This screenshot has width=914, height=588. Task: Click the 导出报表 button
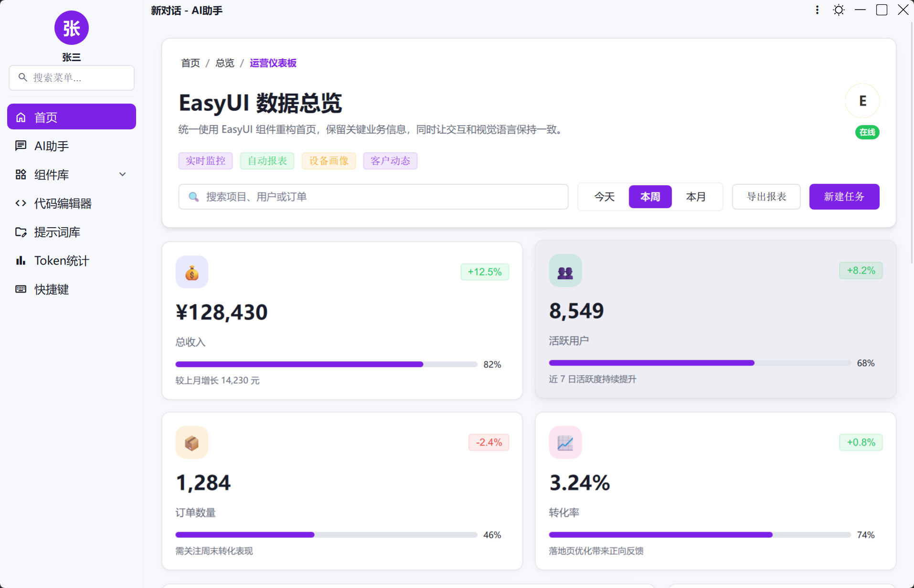(x=766, y=197)
